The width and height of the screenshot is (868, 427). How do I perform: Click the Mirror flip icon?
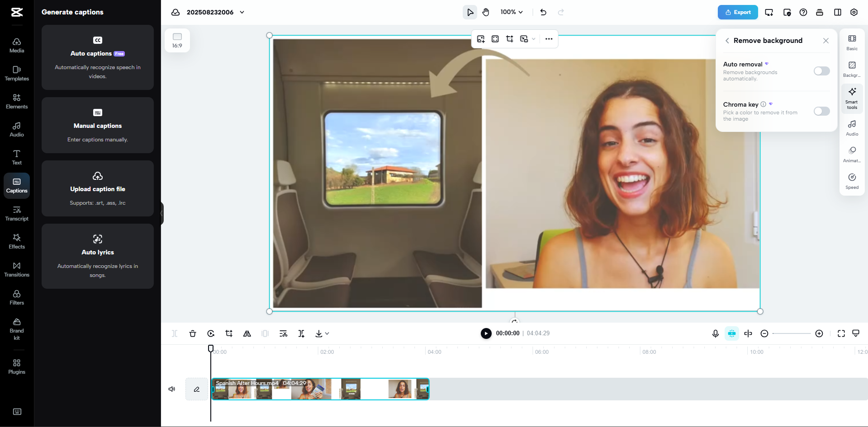tap(247, 333)
